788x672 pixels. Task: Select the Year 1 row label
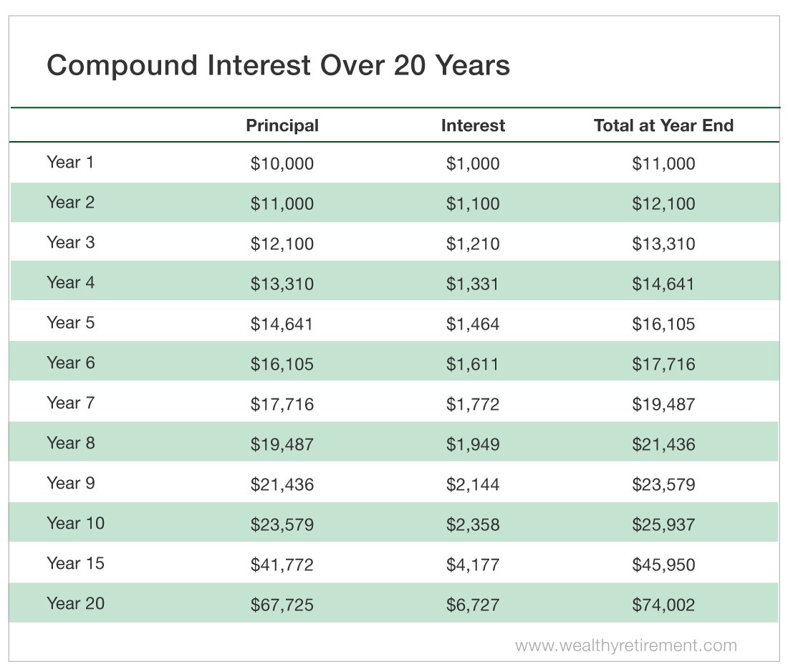point(70,163)
